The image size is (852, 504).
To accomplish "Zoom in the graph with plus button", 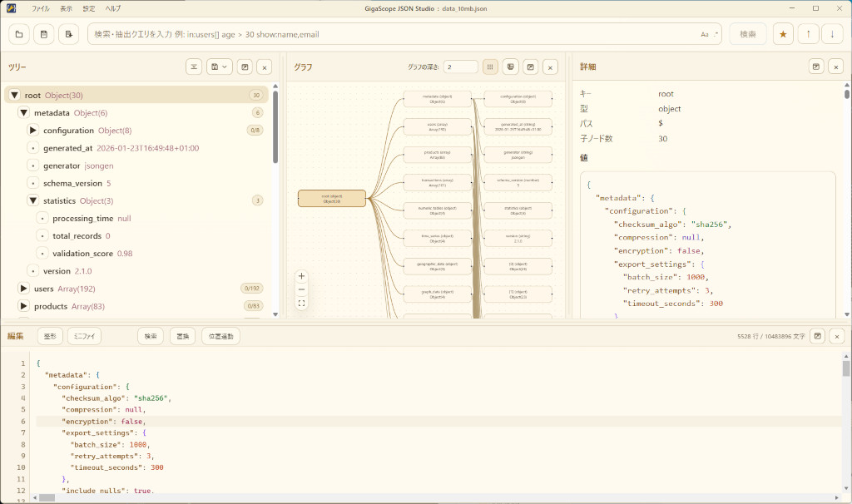I will (301, 276).
